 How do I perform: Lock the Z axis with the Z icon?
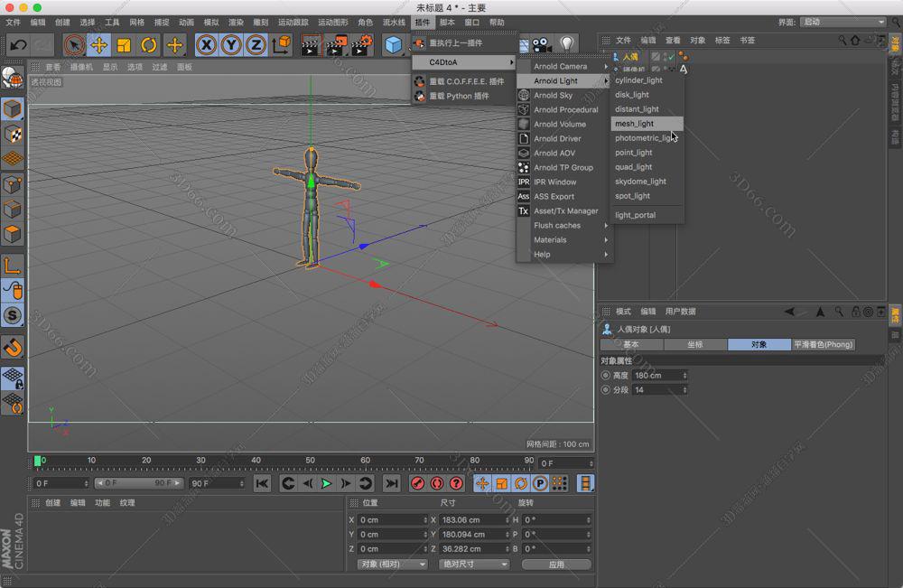pyautogui.click(x=256, y=43)
